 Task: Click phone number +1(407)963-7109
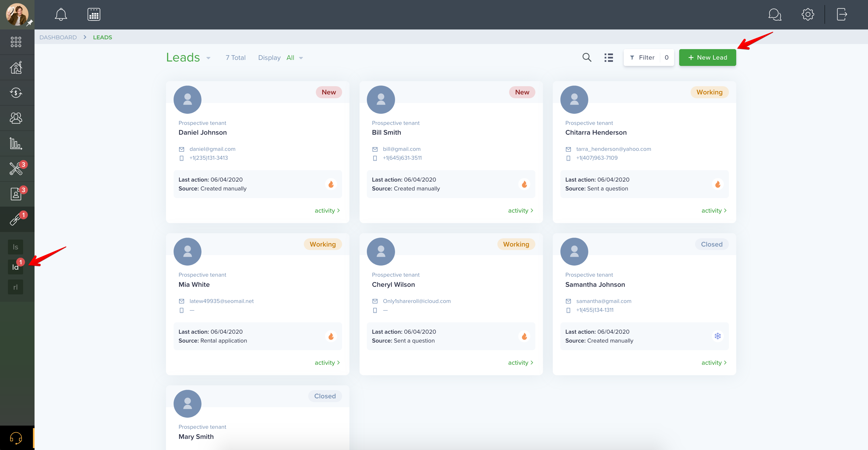click(x=597, y=158)
